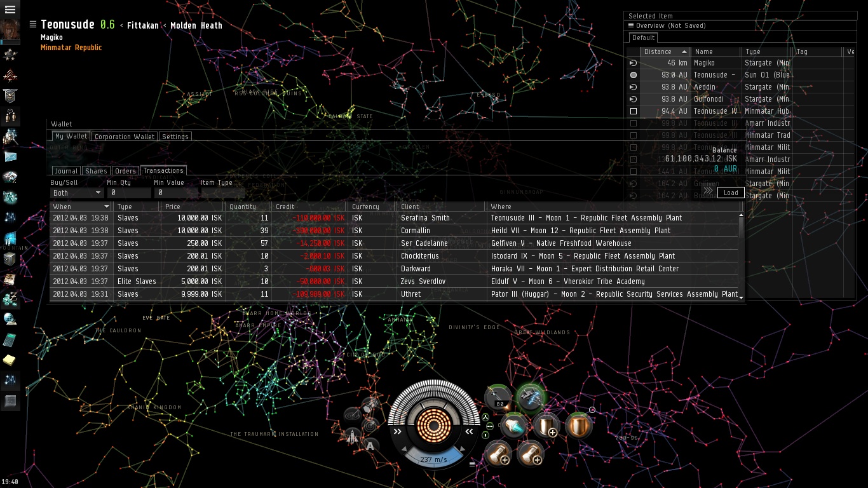The height and width of the screenshot is (488, 868).
Task: Open the Buy/Sell dropdown showing Both
Action: click(x=77, y=193)
